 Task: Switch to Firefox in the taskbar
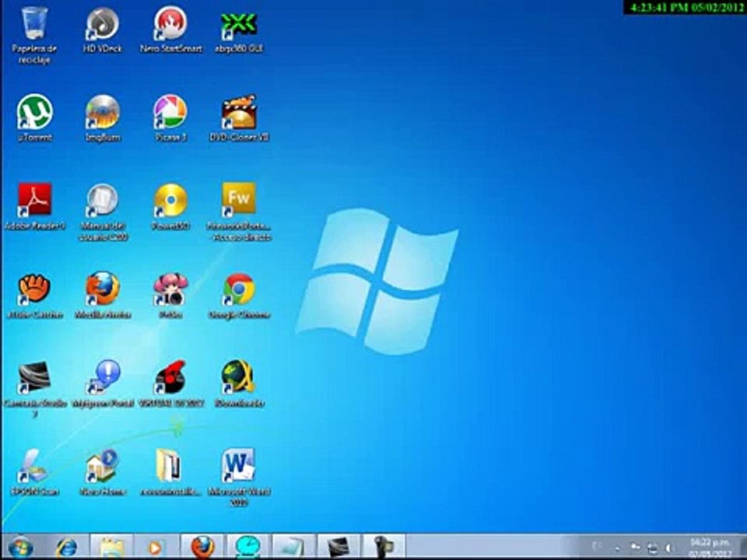click(x=202, y=547)
